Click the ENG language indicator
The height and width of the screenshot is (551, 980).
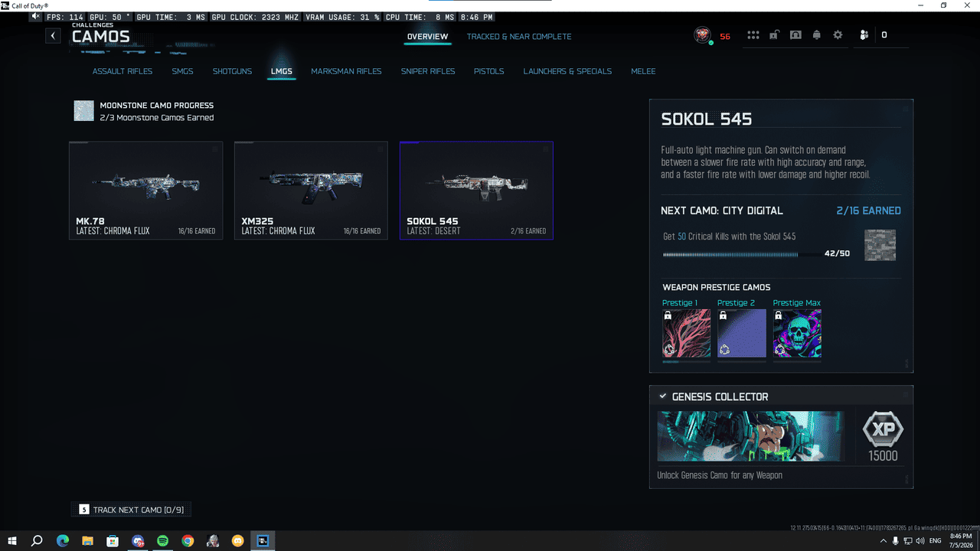(x=935, y=541)
